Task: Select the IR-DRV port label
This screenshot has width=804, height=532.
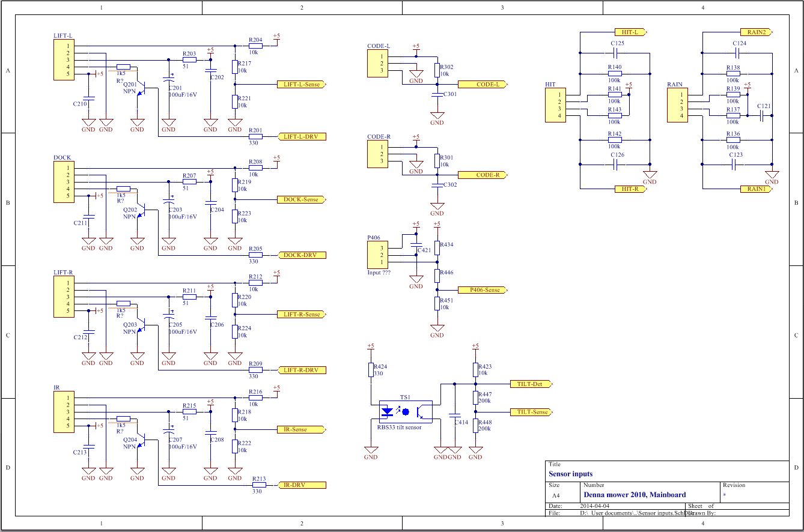Action: click(x=302, y=485)
